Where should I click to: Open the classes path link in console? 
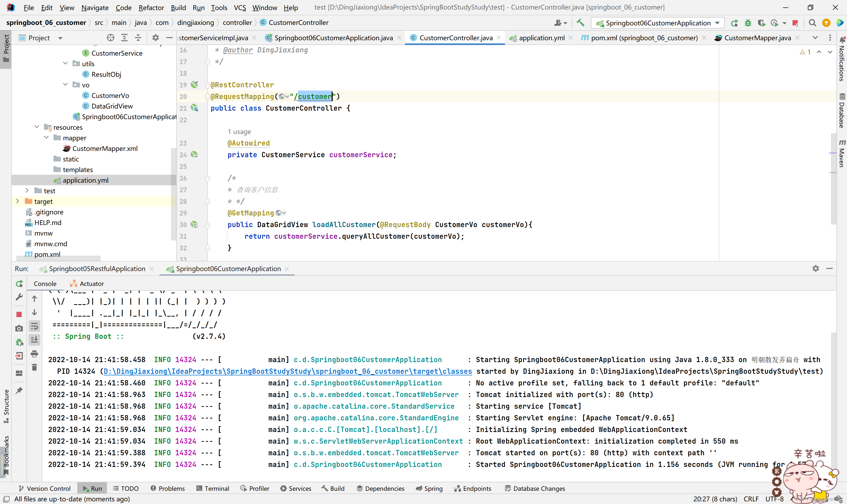[288, 371]
